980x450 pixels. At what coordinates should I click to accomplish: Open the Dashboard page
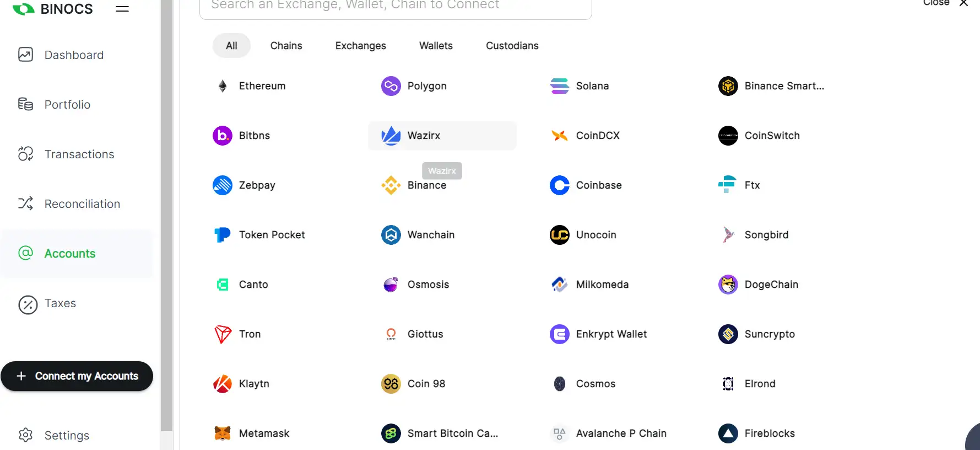coord(74,55)
